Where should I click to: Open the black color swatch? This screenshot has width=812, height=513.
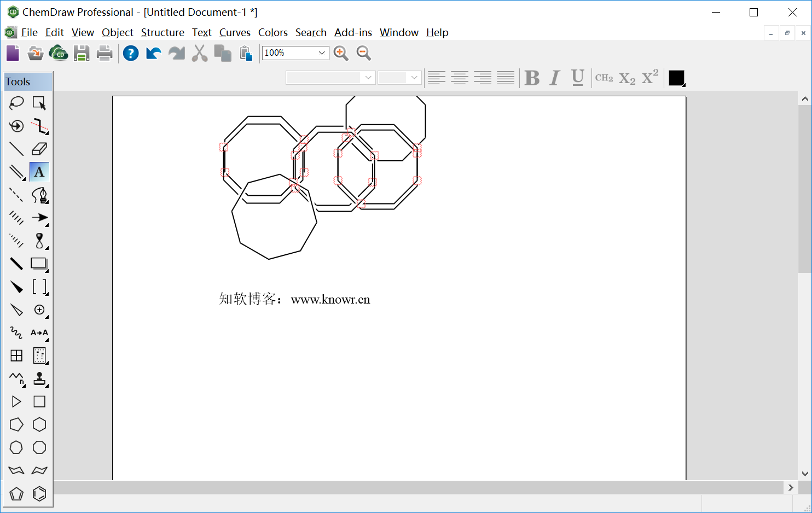click(x=677, y=78)
